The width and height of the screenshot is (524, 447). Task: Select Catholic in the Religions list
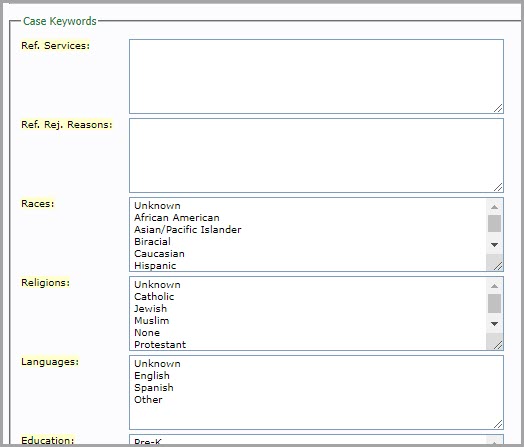click(154, 297)
